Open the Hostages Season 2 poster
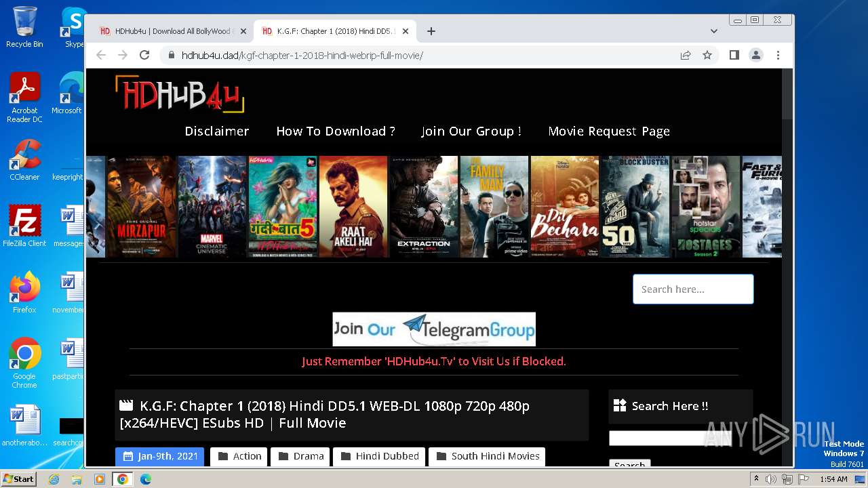This screenshot has width=868, height=488. [x=706, y=207]
